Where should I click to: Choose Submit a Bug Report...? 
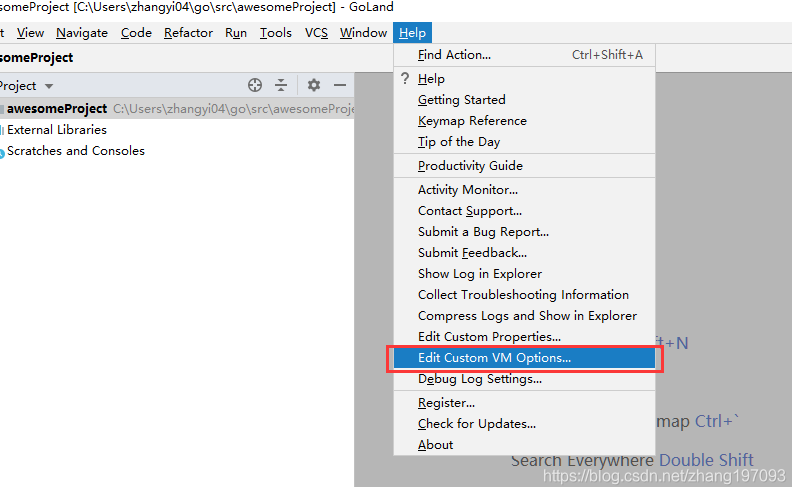[x=524, y=232]
